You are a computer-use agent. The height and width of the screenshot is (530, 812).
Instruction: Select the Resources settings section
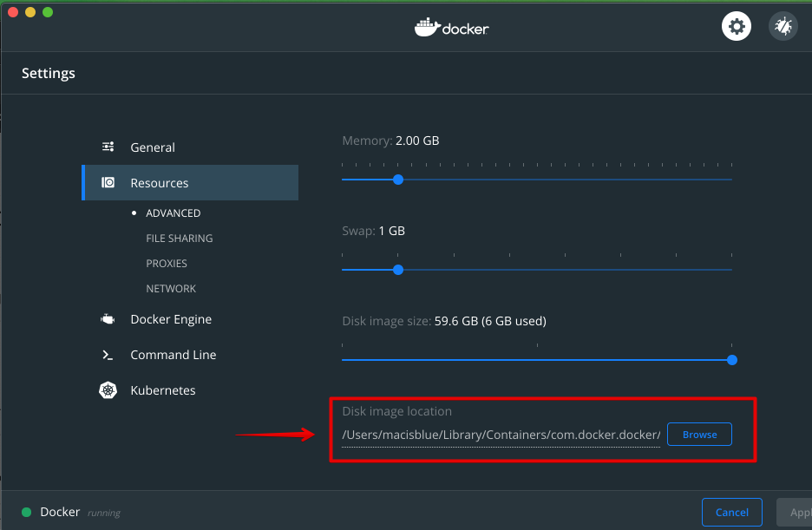point(190,183)
